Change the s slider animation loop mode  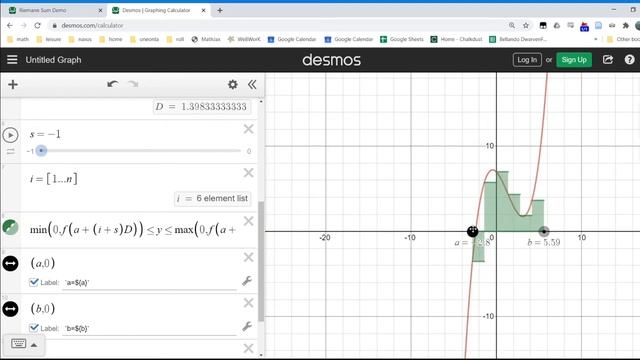pos(10,151)
